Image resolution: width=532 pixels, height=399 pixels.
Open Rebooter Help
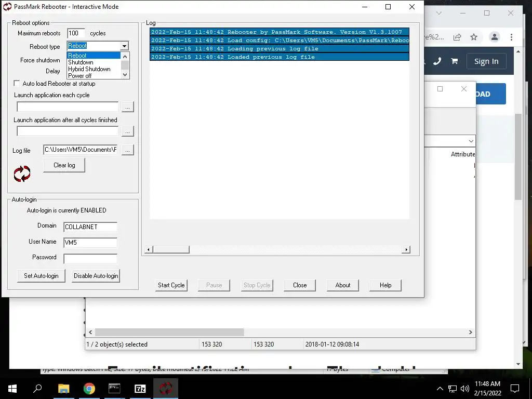pos(385,285)
